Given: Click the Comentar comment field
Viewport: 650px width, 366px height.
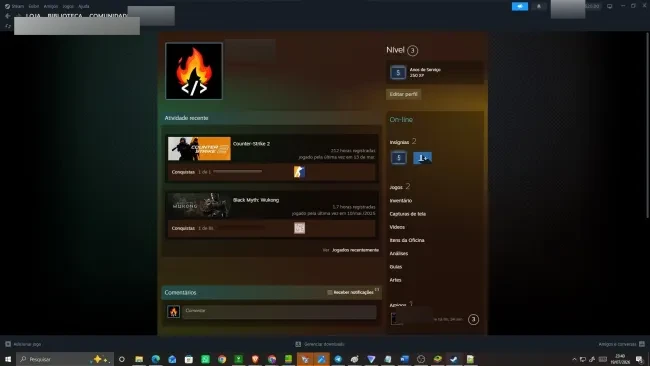Looking at the screenshot, I should pyautogui.click(x=279, y=312).
